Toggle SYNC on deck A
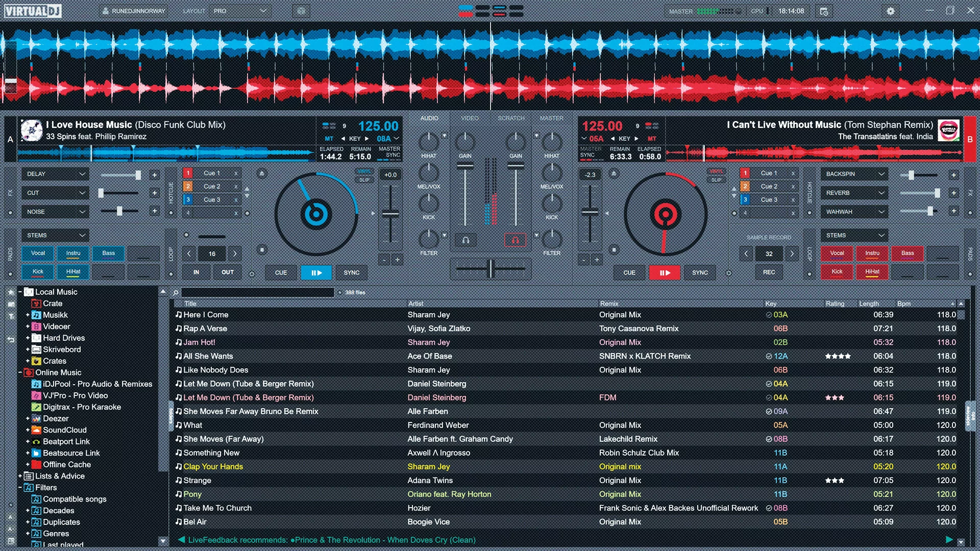This screenshot has width=980, height=551. [351, 273]
